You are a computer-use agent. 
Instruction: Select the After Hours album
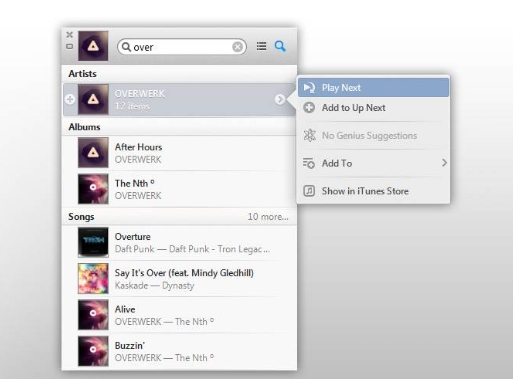[x=179, y=153]
